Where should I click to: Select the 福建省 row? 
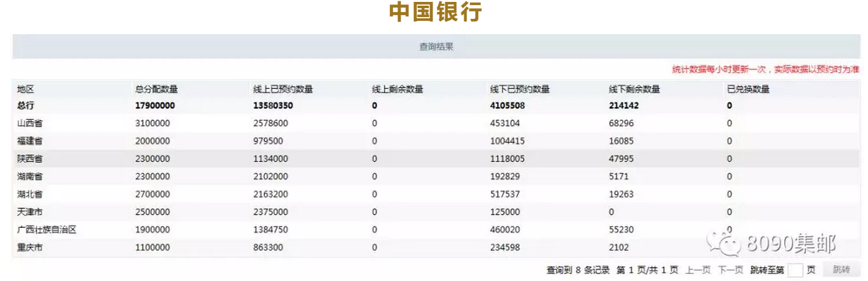pyautogui.click(x=436, y=141)
